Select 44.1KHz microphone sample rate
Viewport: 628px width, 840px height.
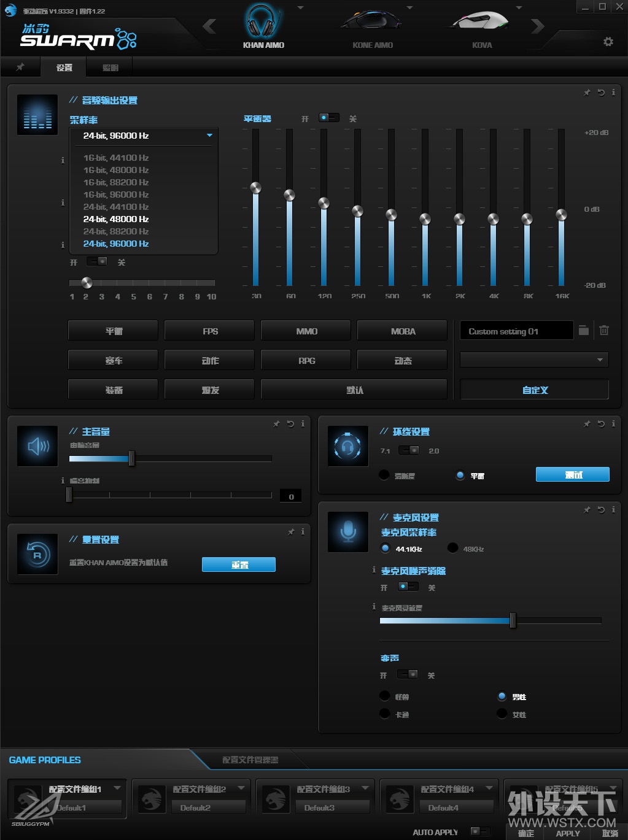(386, 548)
